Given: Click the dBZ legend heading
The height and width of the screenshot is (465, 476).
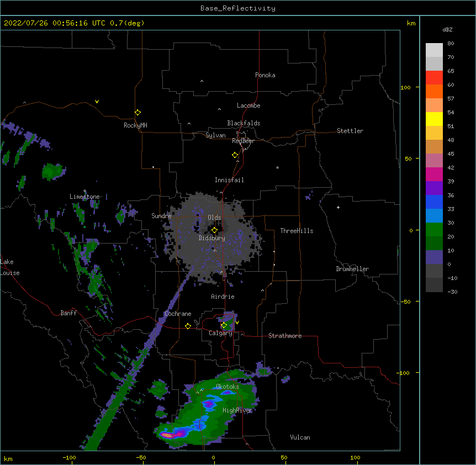Looking at the screenshot, I should point(447,29).
